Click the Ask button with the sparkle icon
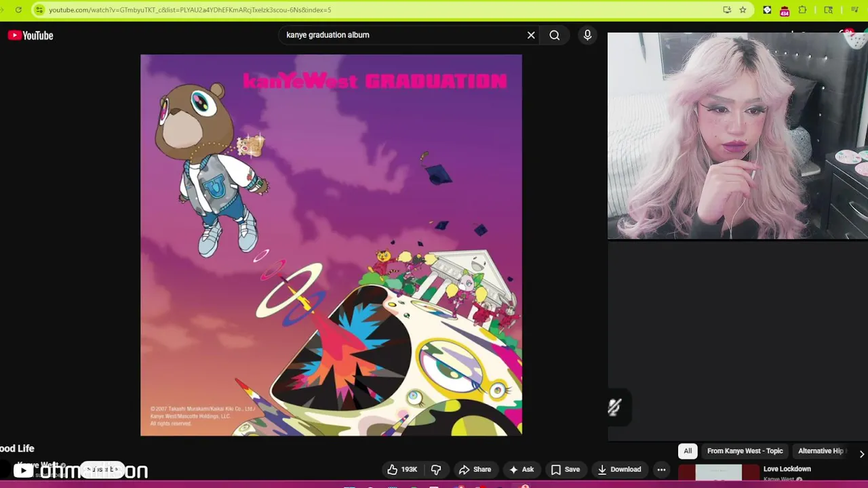868x488 pixels. tap(521, 470)
